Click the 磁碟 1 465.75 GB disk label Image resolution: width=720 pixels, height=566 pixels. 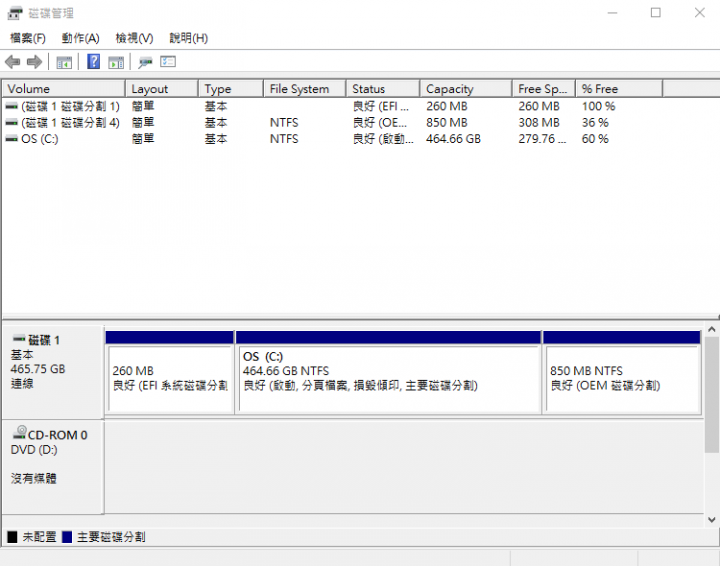point(52,372)
